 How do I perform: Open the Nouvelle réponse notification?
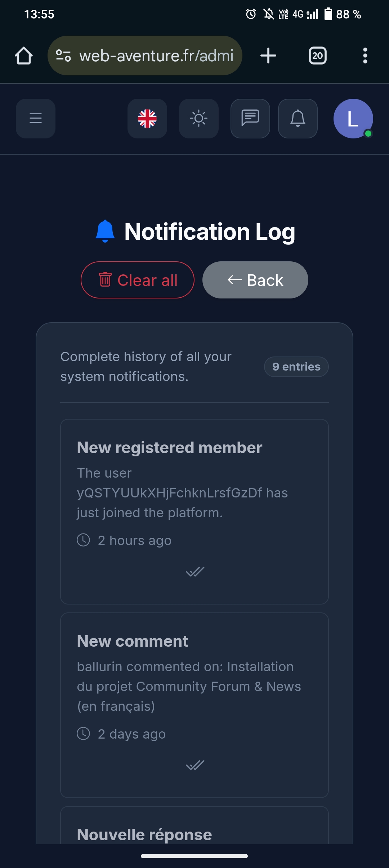144,834
